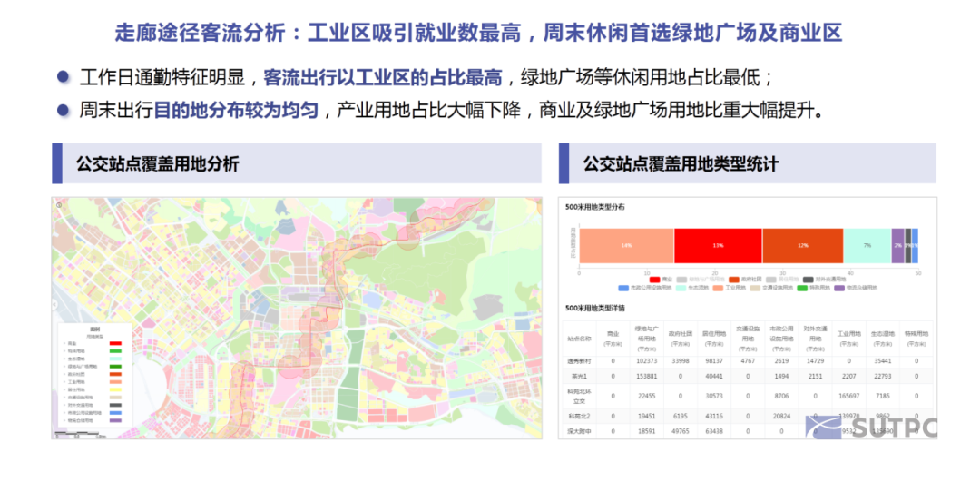Select the 科苑北2 station row name
The image size is (980, 482).
579,417
